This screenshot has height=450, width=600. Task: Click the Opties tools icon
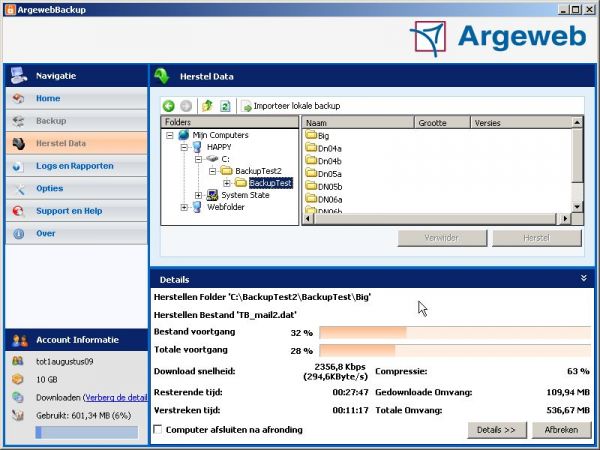[18, 189]
